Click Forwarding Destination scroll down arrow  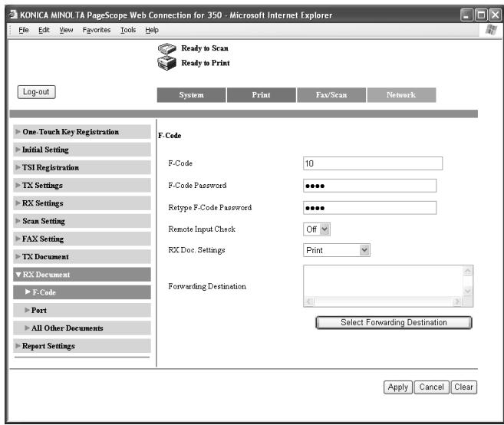click(468, 291)
